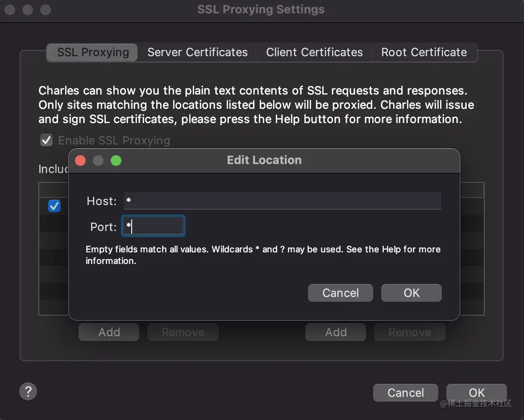This screenshot has height=420, width=524.
Task: Click into the Host text field
Action: tap(282, 201)
